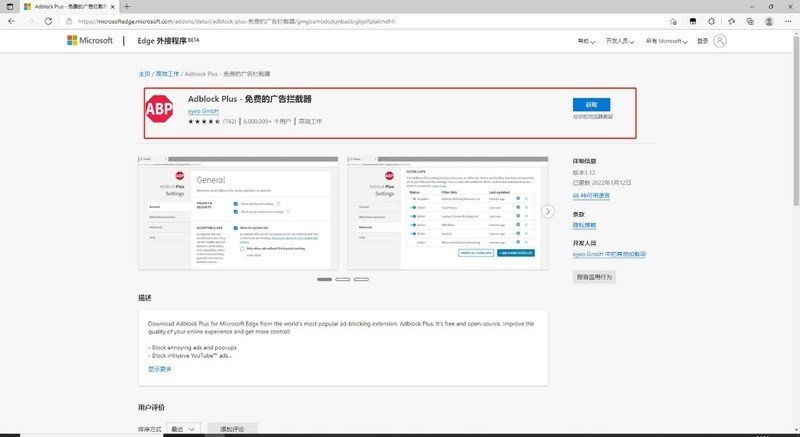
Task: Expand description with 显示更多
Action: click(160, 369)
